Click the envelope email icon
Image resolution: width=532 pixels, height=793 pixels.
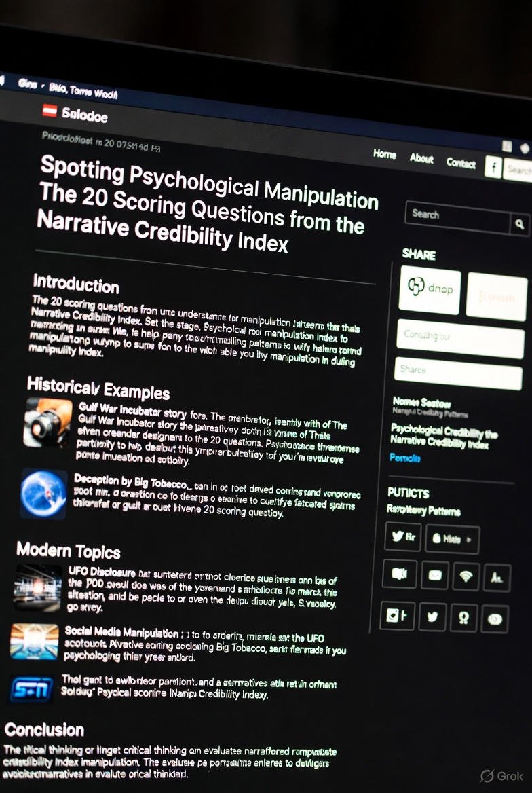coord(434,576)
